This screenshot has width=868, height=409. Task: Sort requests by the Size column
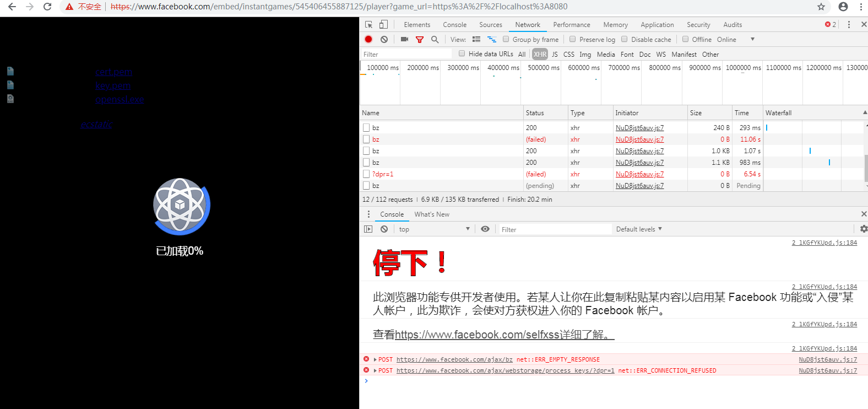(x=709, y=112)
